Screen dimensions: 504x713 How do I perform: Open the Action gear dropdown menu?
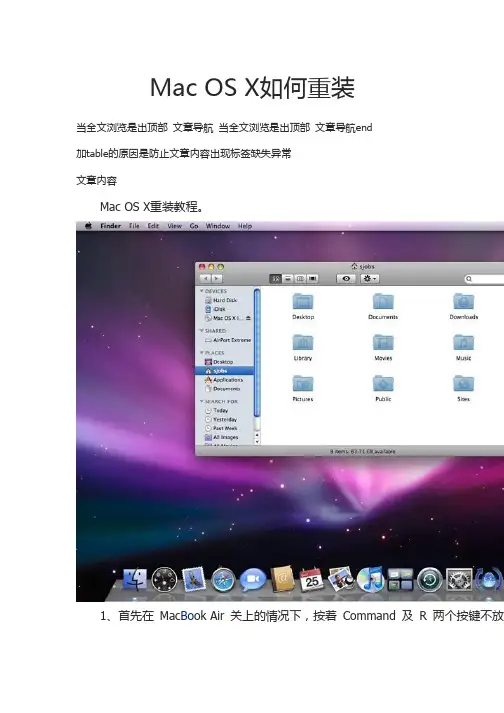tap(369, 278)
